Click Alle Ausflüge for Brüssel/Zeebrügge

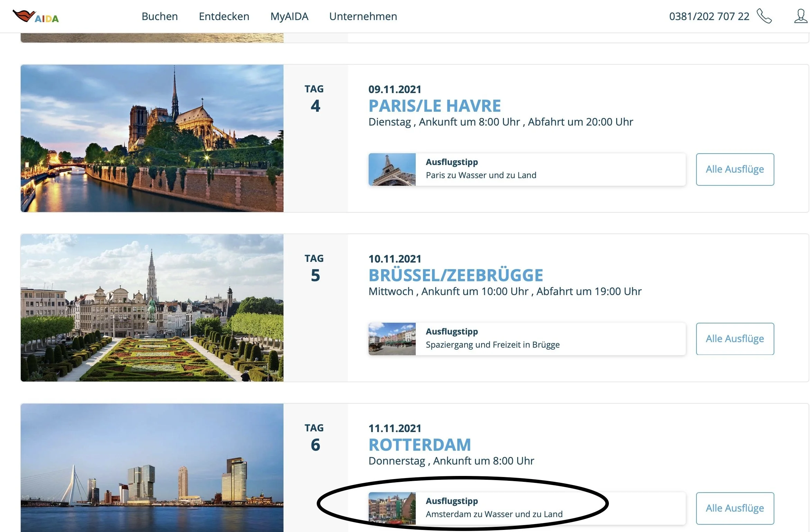coord(735,339)
